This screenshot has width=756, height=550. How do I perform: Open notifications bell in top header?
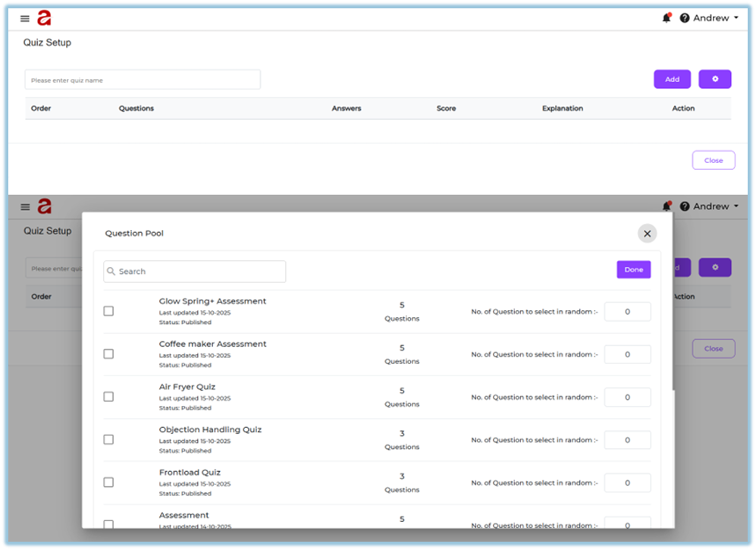tap(667, 18)
